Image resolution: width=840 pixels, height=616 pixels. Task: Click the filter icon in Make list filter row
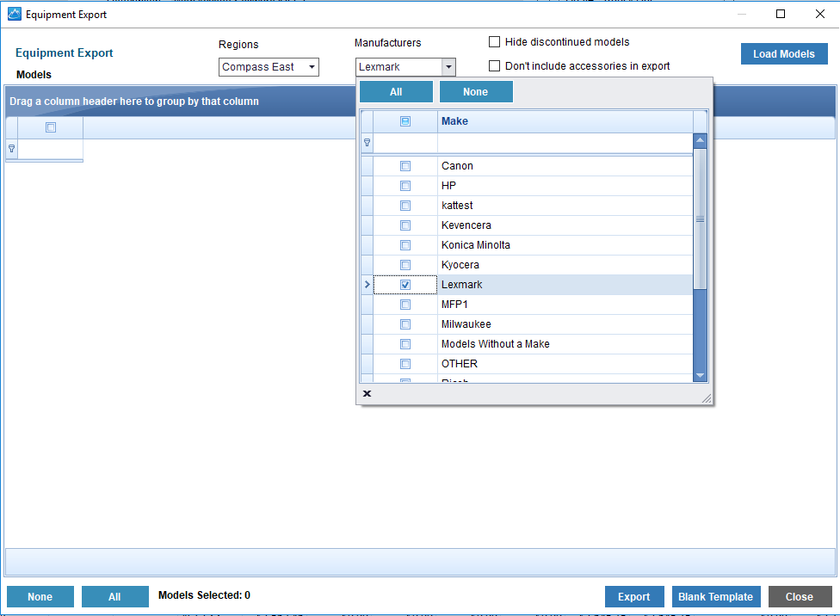367,143
